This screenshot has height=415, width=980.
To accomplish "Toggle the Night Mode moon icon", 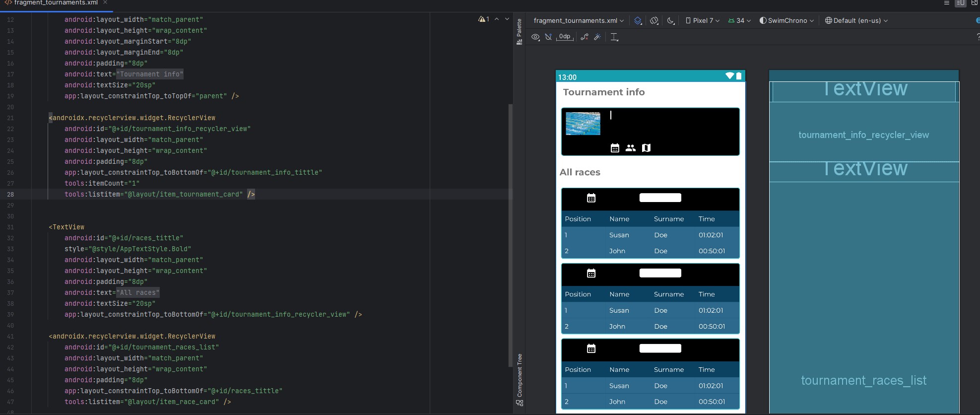I will tap(671, 20).
